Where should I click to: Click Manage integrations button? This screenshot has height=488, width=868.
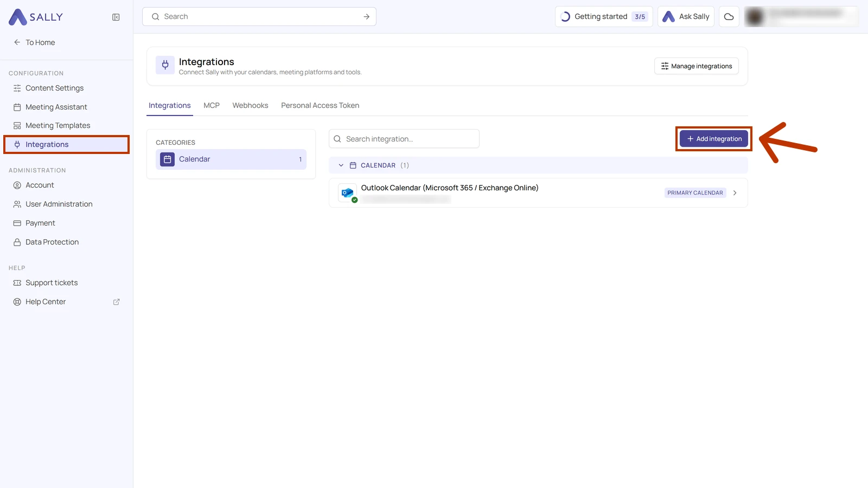pos(697,66)
